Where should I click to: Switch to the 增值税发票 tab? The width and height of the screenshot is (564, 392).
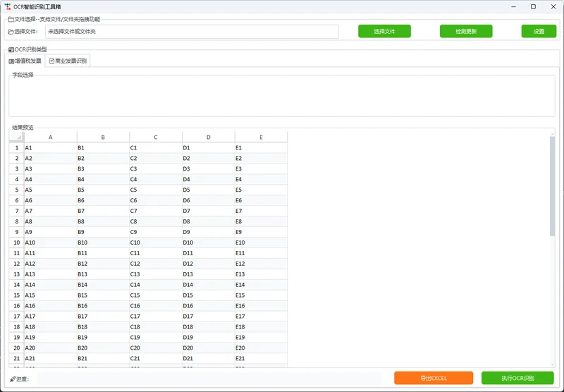coord(25,61)
